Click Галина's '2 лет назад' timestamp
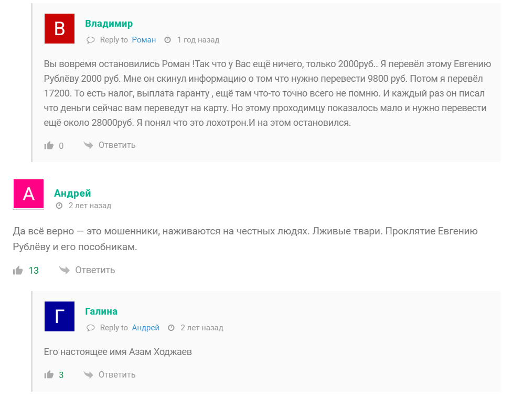Image resolution: width=513 pixels, height=420 pixels. tap(202, 328)
